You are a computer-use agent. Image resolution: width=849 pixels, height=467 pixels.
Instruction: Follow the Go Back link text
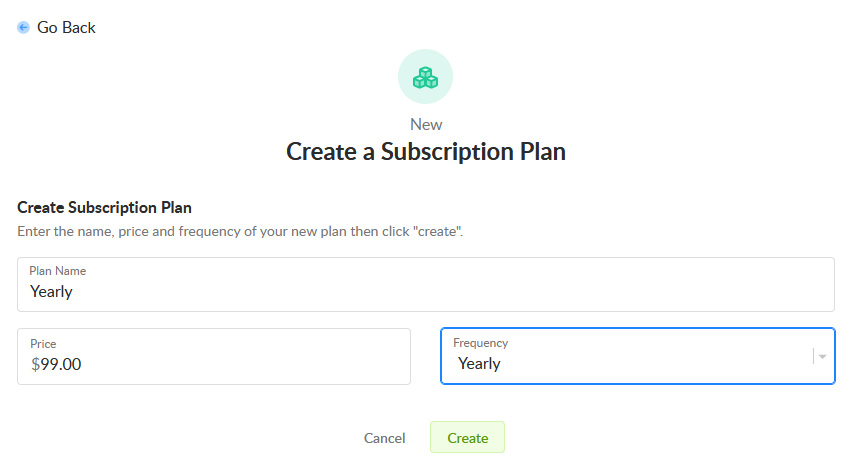pyautogui.click(x=66, y=28)
